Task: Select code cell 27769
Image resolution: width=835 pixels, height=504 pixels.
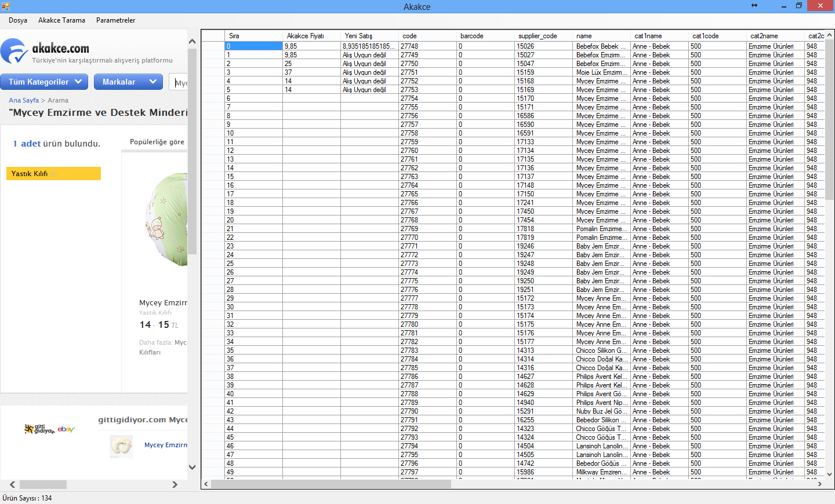Action: pyautogui.click(x=428, y=229)
